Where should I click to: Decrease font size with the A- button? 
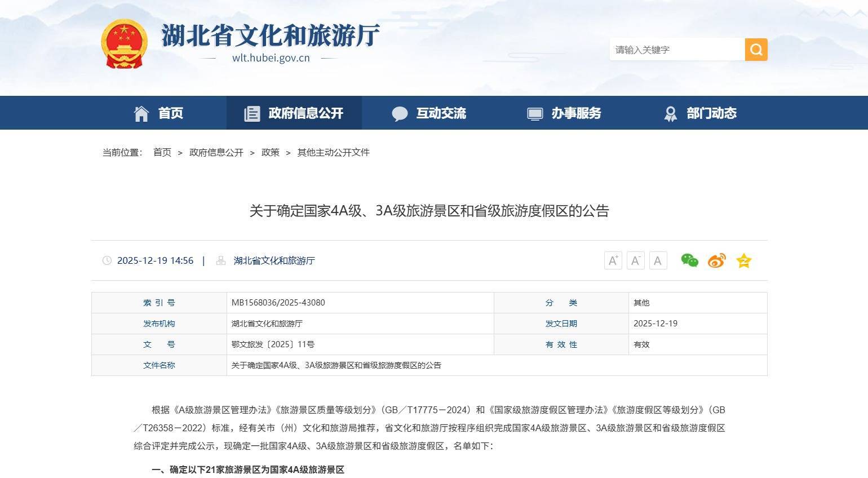635,260
